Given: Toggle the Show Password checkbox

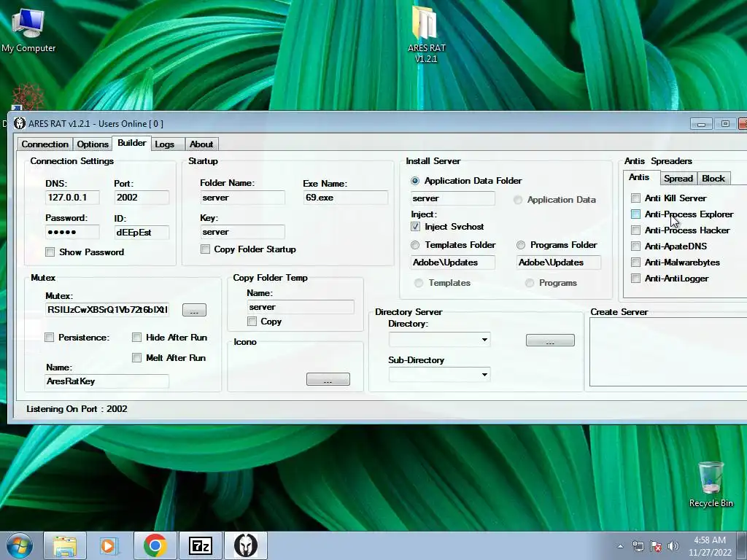Looking at the screenshot, I should [x=50, y=252].
